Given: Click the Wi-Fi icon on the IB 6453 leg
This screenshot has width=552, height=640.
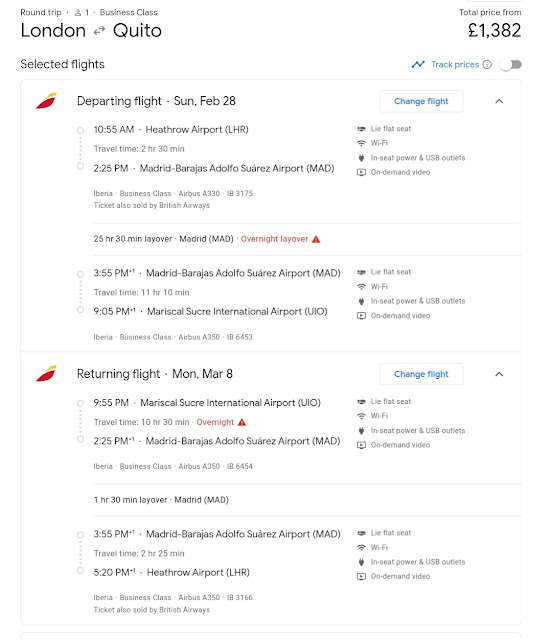Looking at the screenshot, I should point(361,287).
